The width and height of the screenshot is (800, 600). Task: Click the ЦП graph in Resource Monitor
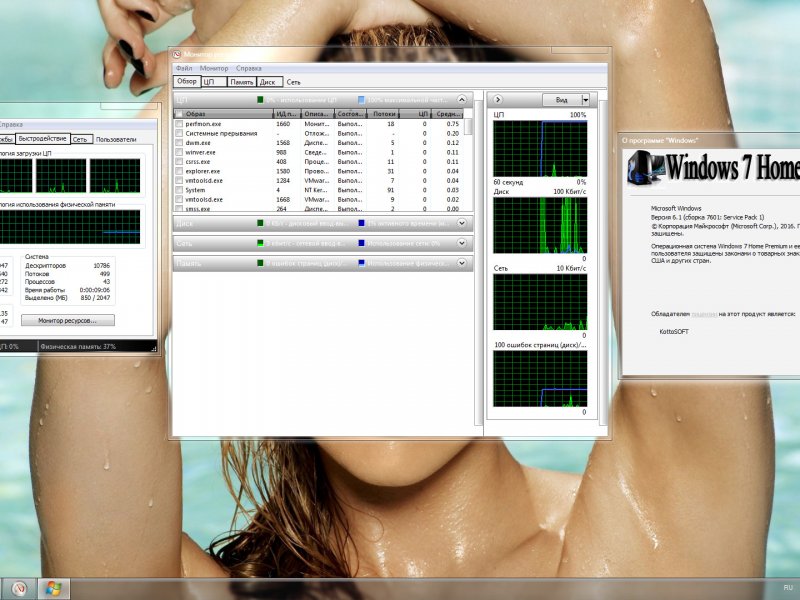pyautogui.click(x=540, y=149)
